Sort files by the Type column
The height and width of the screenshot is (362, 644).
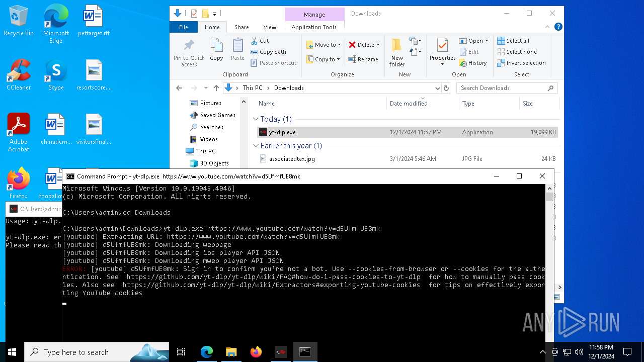click(x=490, y=104)
